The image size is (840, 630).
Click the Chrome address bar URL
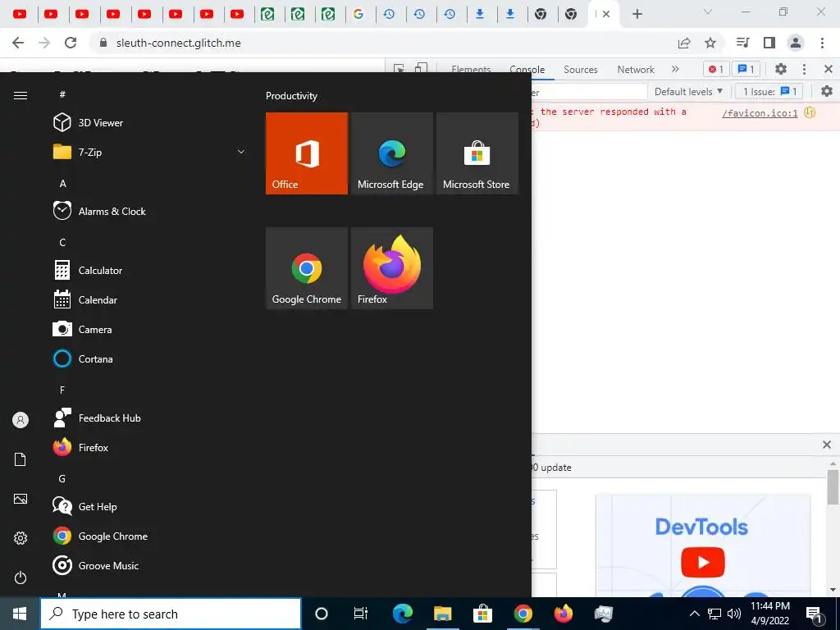click(x=178, y=43)
